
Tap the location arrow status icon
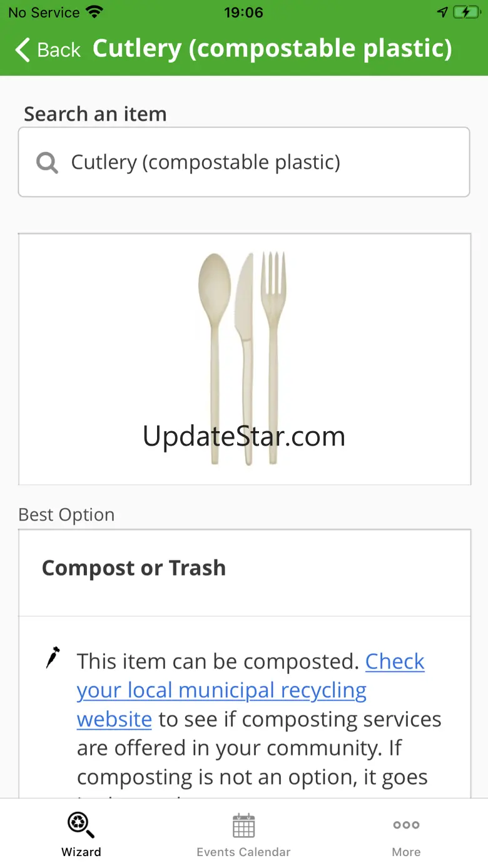click(x=442, y=13)
